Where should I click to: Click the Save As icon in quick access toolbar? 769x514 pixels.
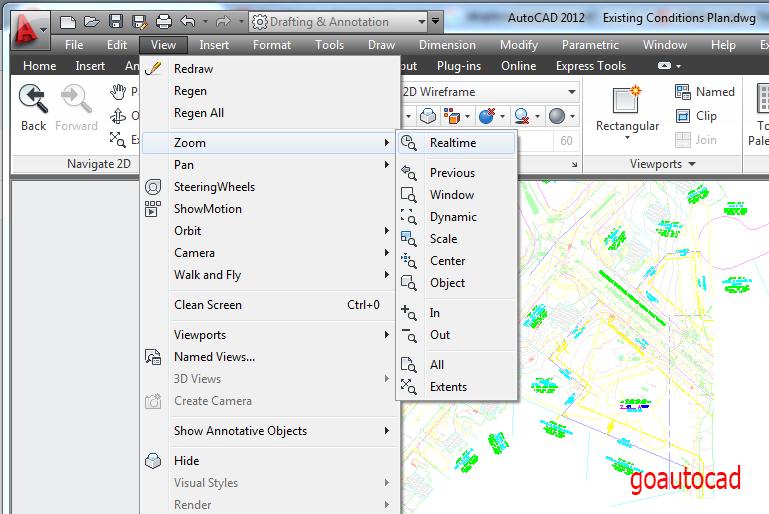pos(140,22)
